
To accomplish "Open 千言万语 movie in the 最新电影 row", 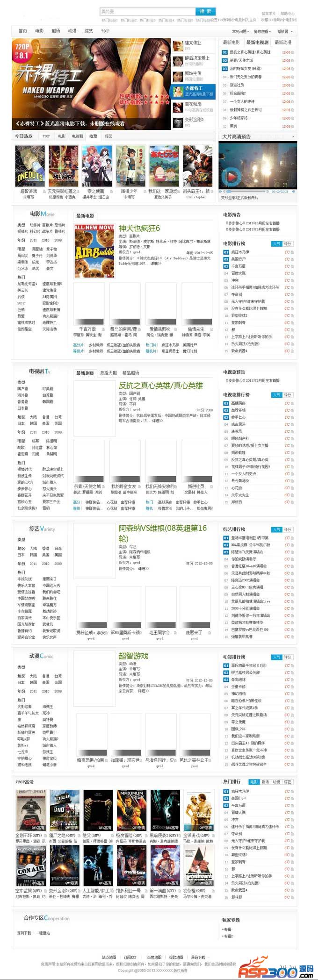I will pos(88,303).
